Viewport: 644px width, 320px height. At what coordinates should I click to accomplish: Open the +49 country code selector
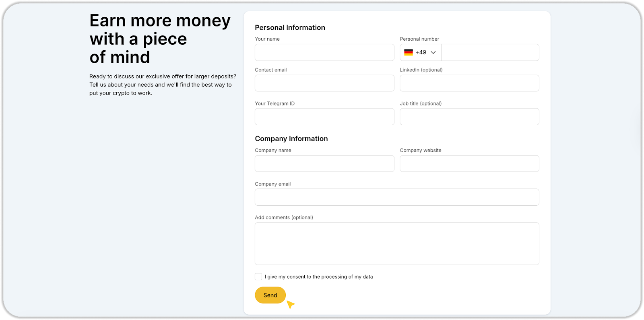(421, 52)
